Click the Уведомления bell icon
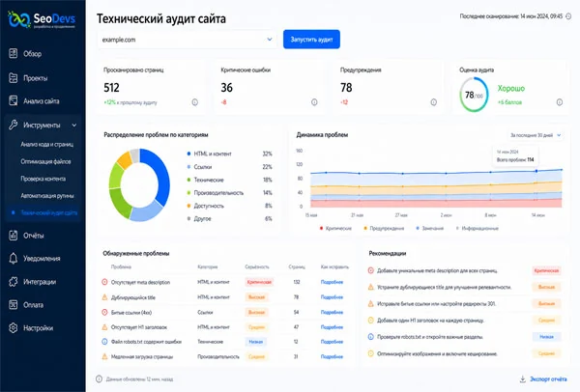Viewport: 580px width, 392px height. coord(13,258)
